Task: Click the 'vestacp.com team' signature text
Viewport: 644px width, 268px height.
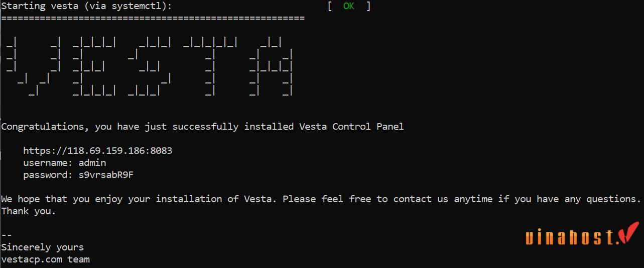Action: click(45, 259)
